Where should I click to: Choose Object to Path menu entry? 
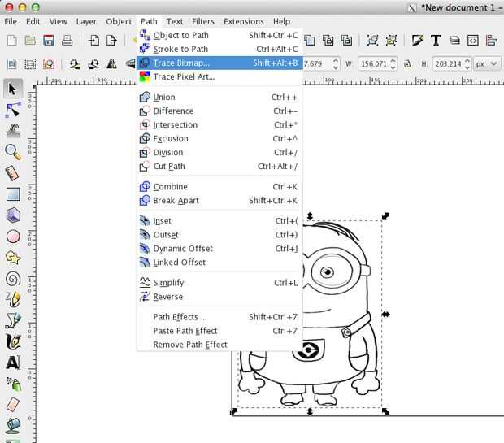[219, 36]
